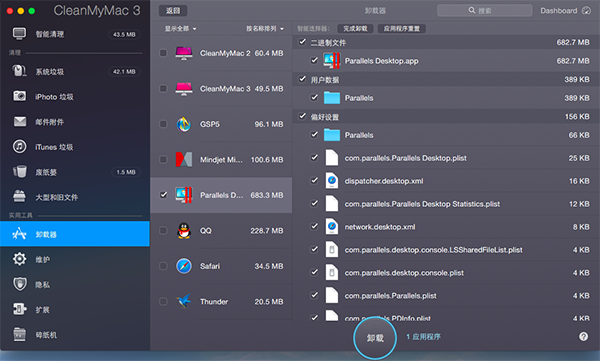Click the 1 应用程序 link
This screenshot has width=600, height=361.
click(423, 336)
